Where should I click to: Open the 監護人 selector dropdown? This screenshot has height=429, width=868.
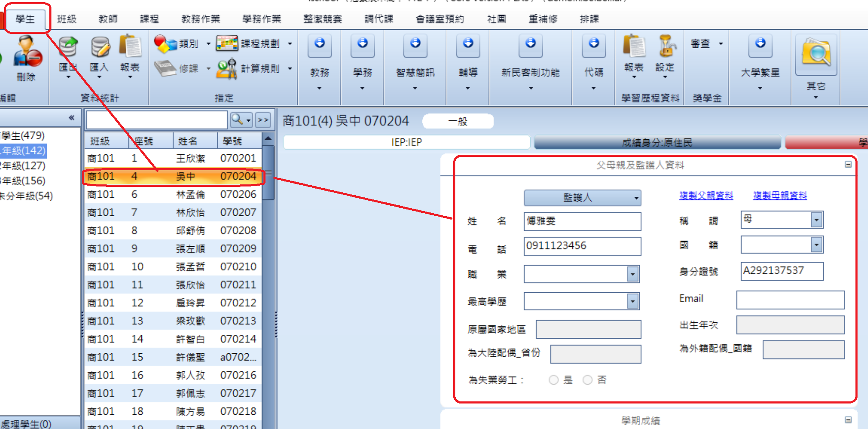pos(582,198)
